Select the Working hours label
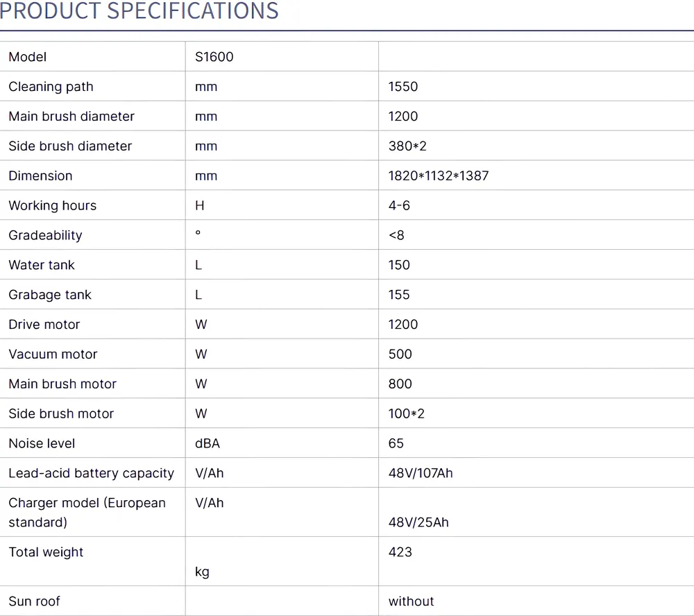This screenshot has height=616, width=694. click(53, 206)
